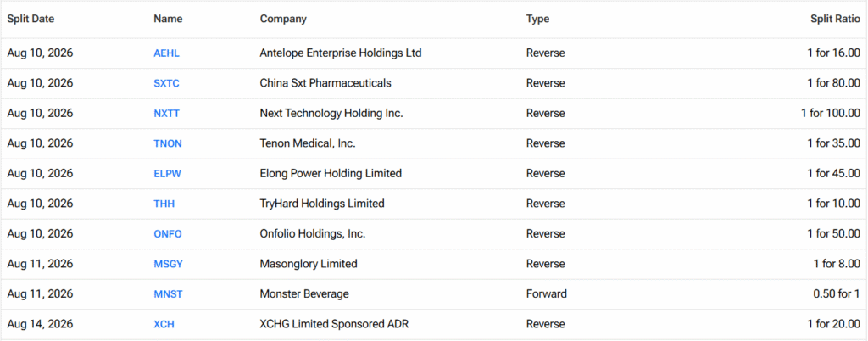Sort by the Split Ratio column header
The width and height of the screenshot is (868, 341).
[835, 19]
